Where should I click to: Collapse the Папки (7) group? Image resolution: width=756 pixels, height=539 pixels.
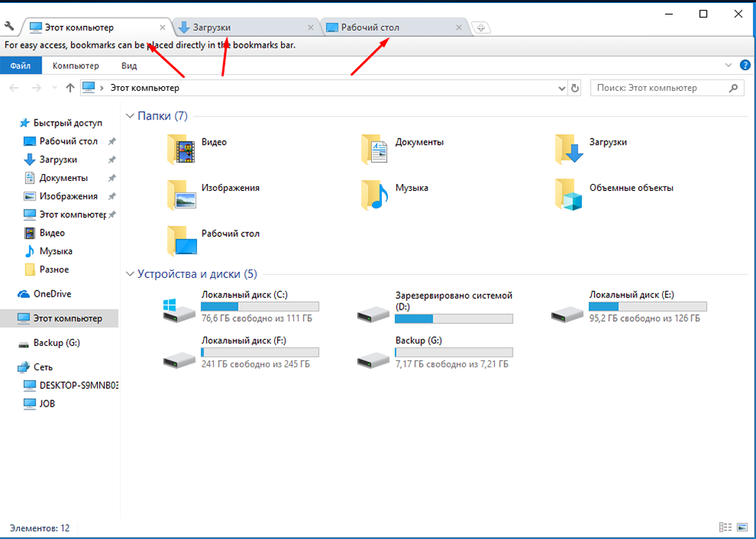[129, 116]
